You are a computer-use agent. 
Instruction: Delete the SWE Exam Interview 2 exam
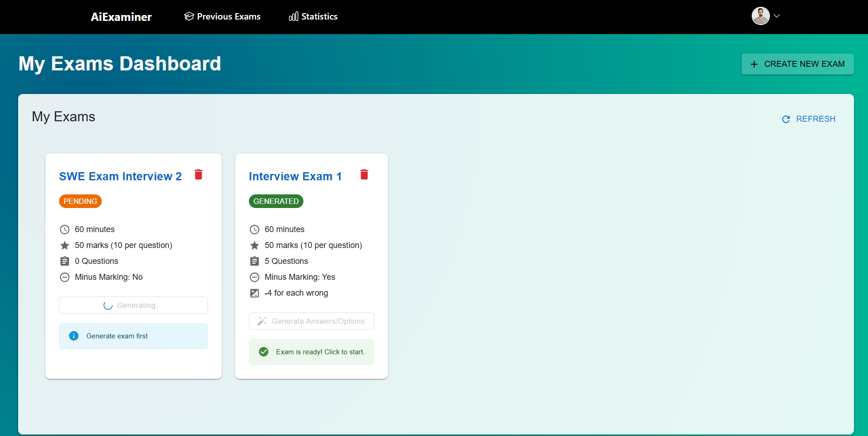198,175
